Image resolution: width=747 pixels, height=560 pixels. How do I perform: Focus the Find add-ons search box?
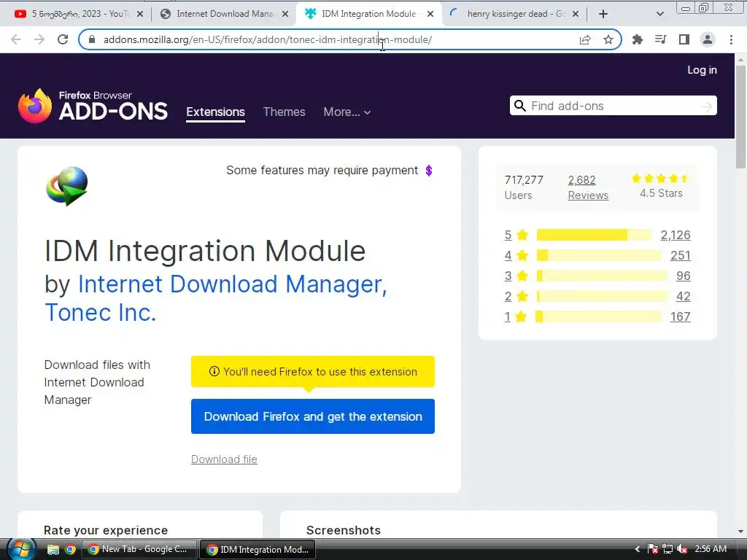pos(614,106)
